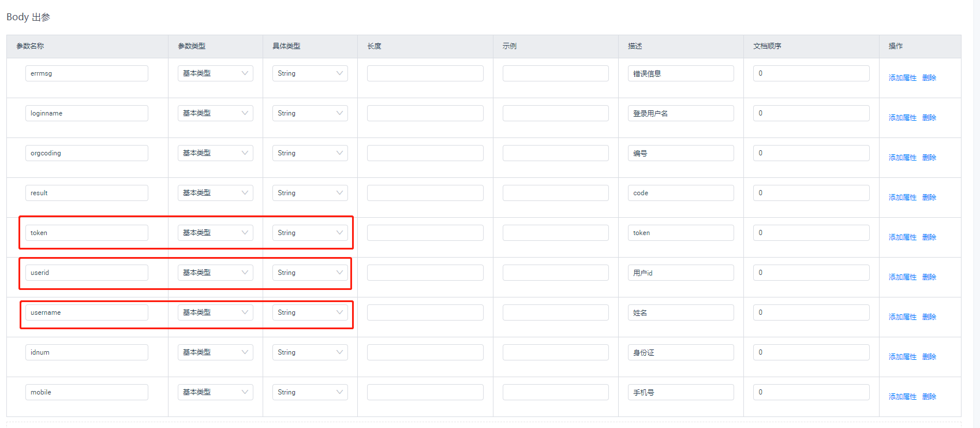Click 删除 link for errmsg row
The height and width of the screenshot is (428, 980).
click(929, 78)
